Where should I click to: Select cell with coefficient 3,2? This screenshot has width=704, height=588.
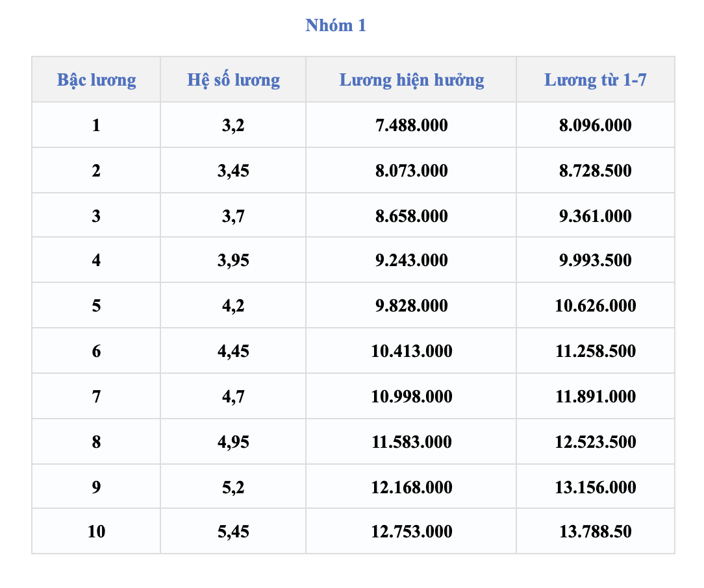[x=233, y=125]
